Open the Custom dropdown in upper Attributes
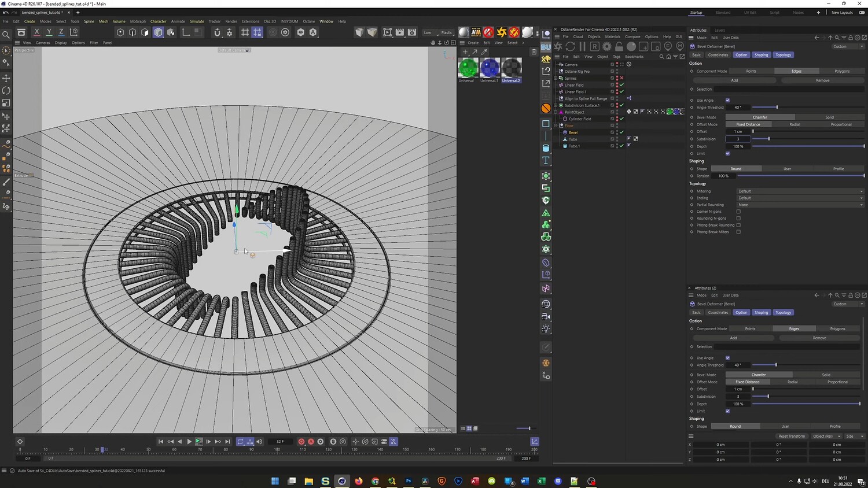Image resolution: width=868 pixels, height=488 pixels. click(847, 46)
